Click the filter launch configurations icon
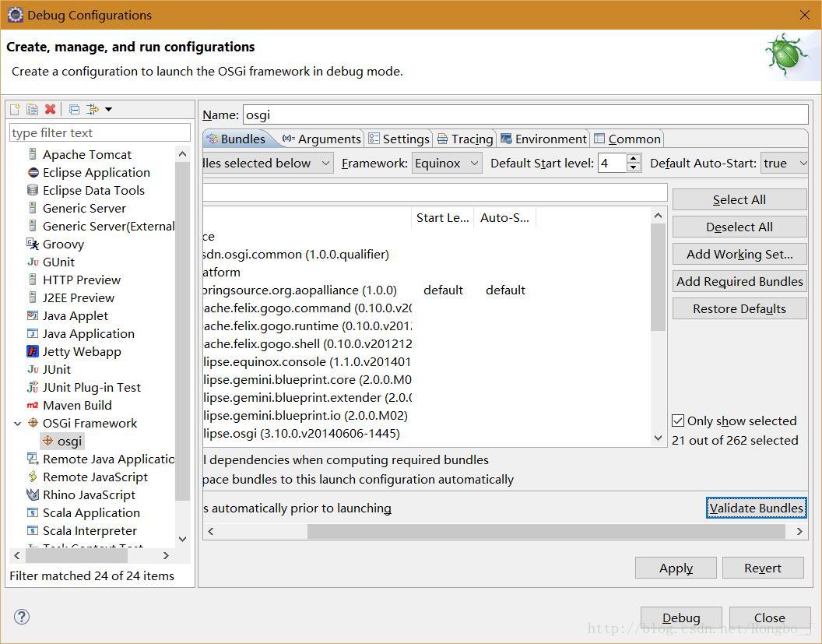This screenshot has width=822, height=644. [x=93, y=109]
